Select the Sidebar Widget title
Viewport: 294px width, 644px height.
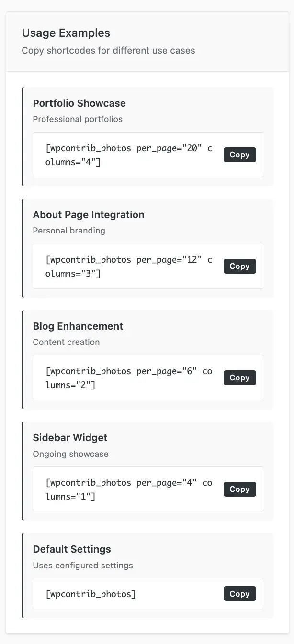point(70,438)
